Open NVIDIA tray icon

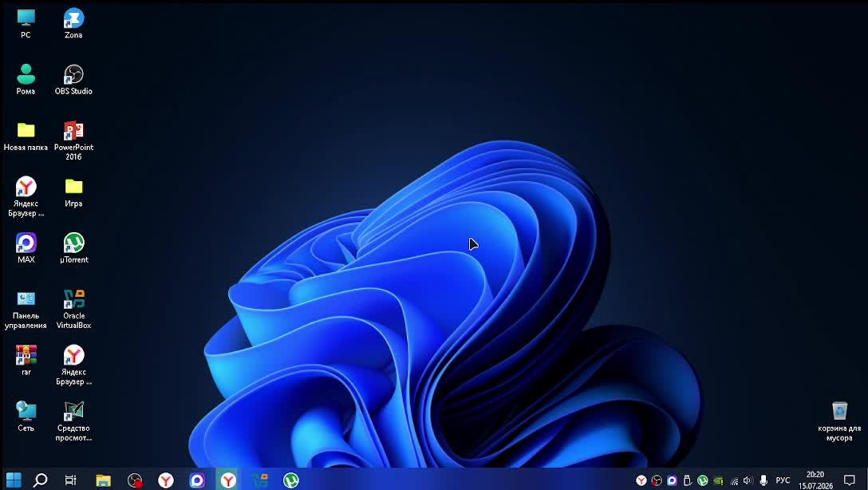tap(718, 480)
